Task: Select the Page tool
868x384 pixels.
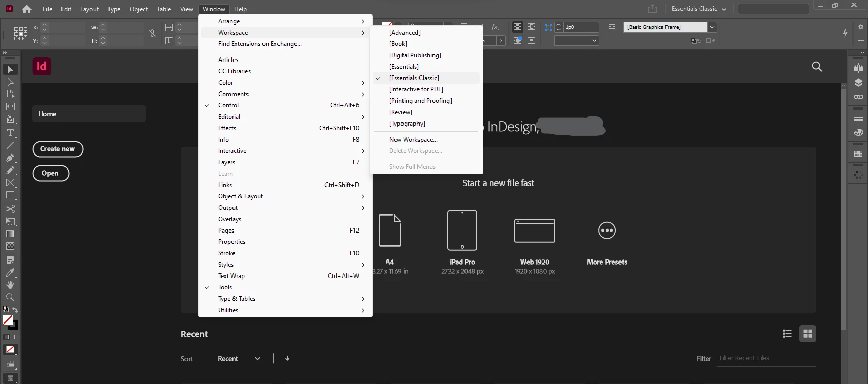Action: point(10,94)
